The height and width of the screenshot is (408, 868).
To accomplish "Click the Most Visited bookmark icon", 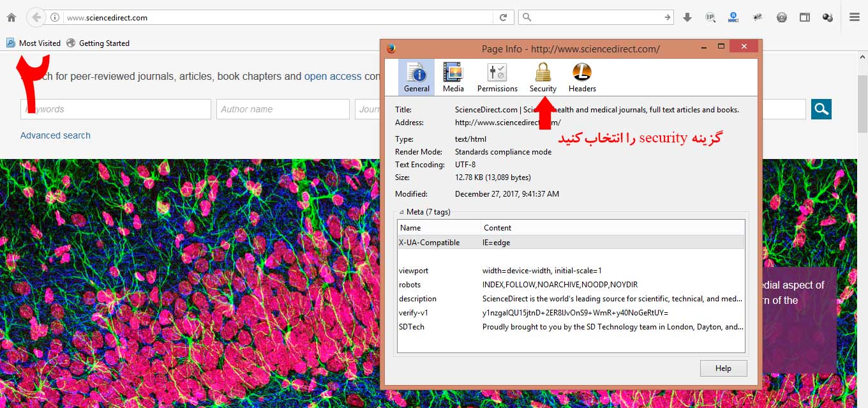I will click(11, 43).
